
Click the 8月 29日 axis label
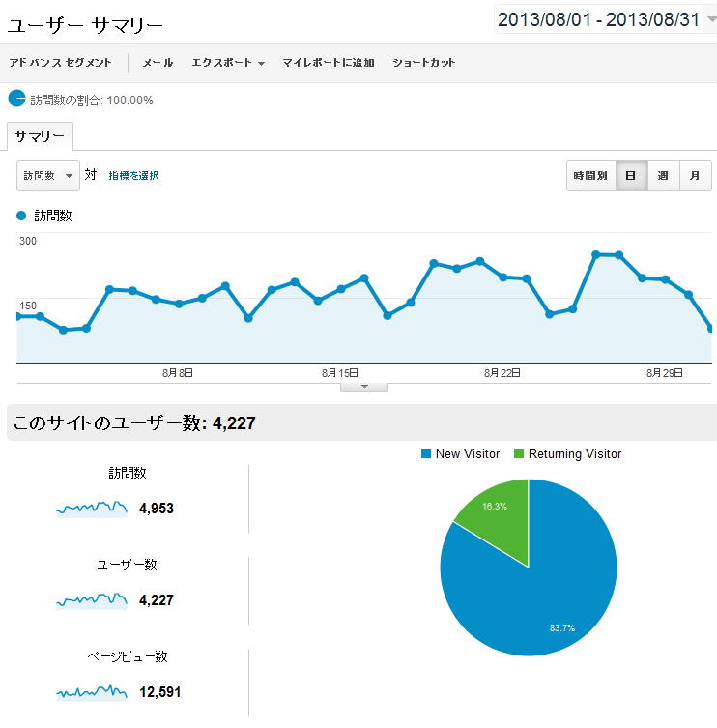(665, 373)
